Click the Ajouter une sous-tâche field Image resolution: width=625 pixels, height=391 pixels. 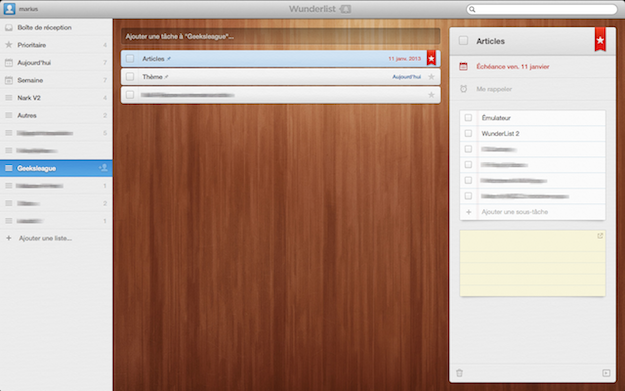pyautogui.click(x=533, y=212)
